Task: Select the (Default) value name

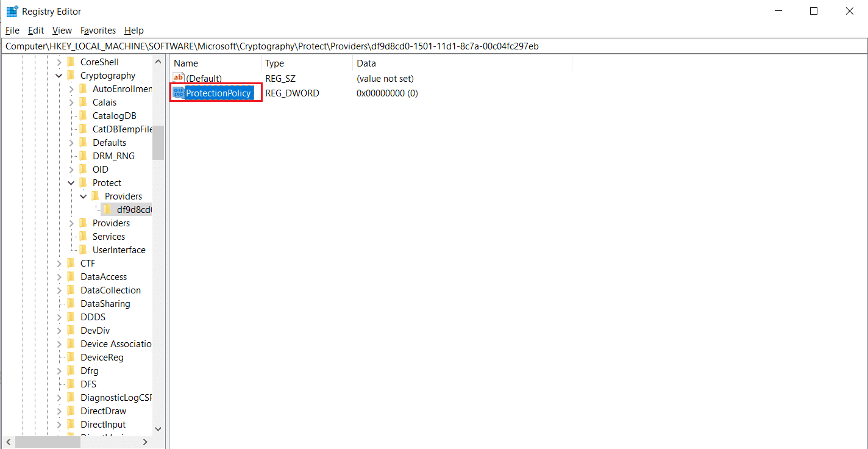Action: [x=204, y=79]
